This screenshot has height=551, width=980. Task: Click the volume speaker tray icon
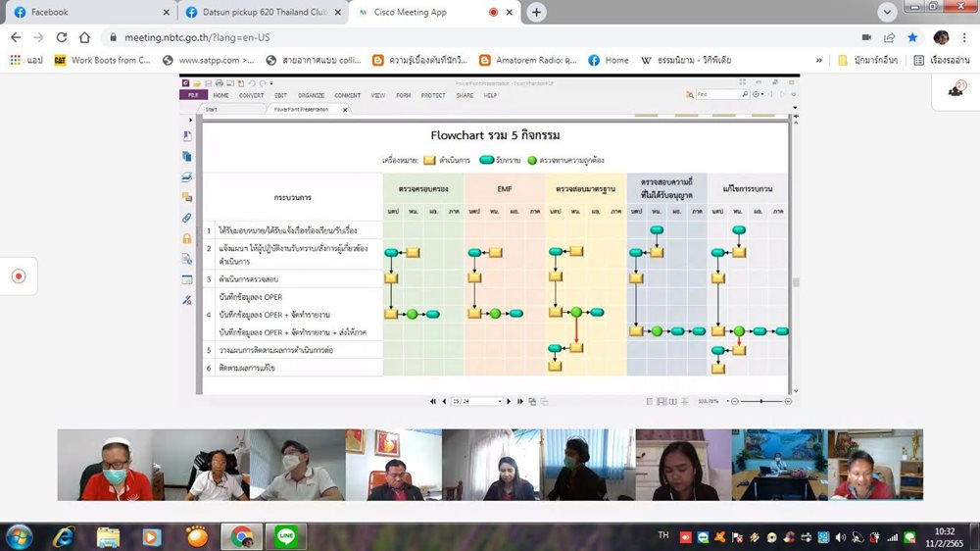pyautogui.click(x=840, y=537)
